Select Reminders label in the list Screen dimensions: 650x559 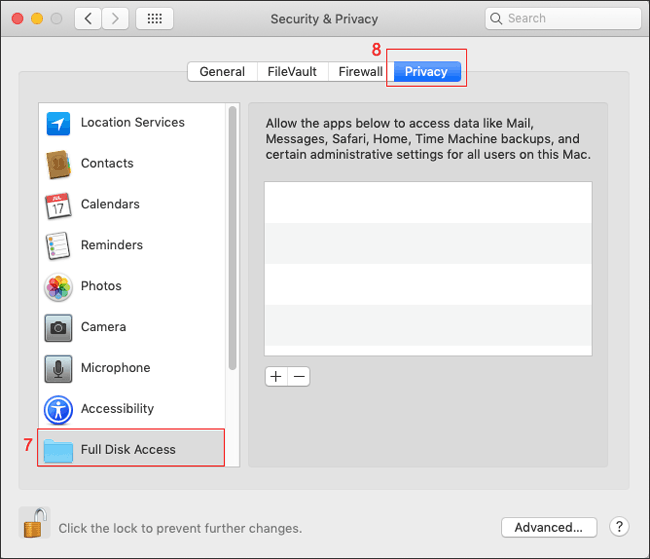(x=112, y=245)
